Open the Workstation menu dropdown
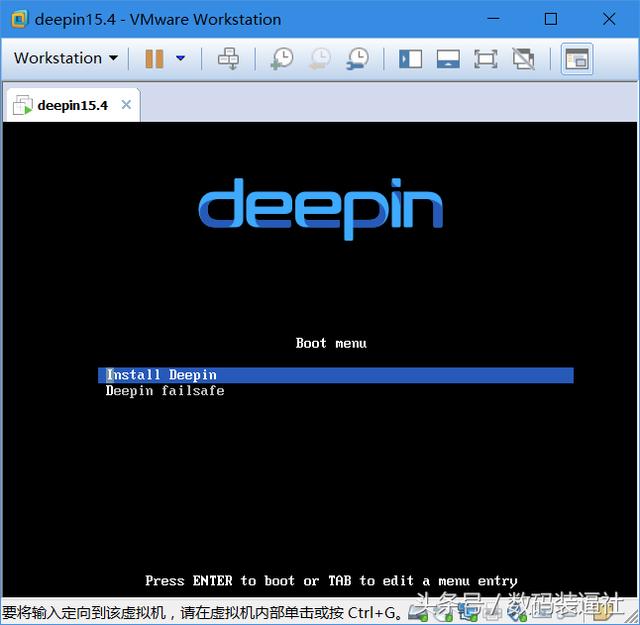The height and width of the screenshot is (625, 640). click(66, 58)
